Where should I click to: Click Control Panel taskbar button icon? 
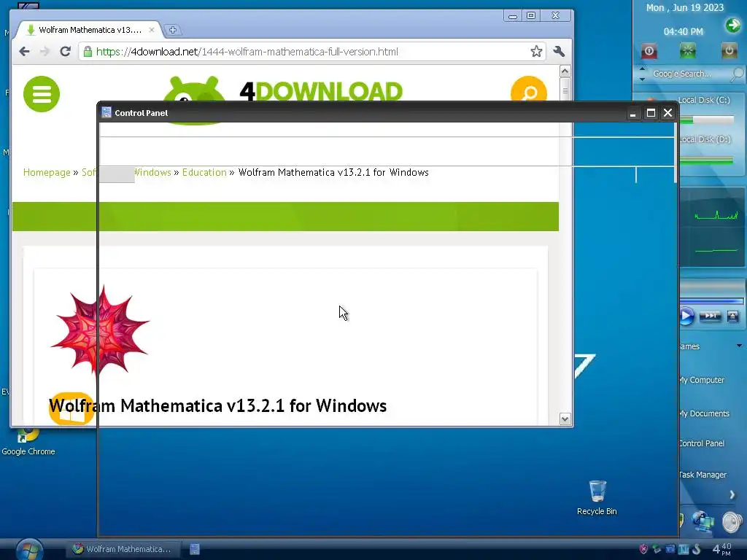coord(194,549)
